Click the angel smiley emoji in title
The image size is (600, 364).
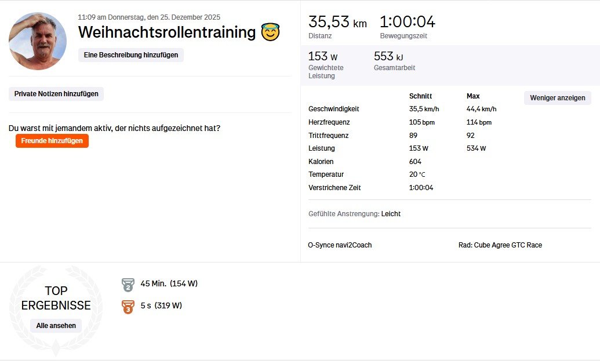tap(270, 32)
